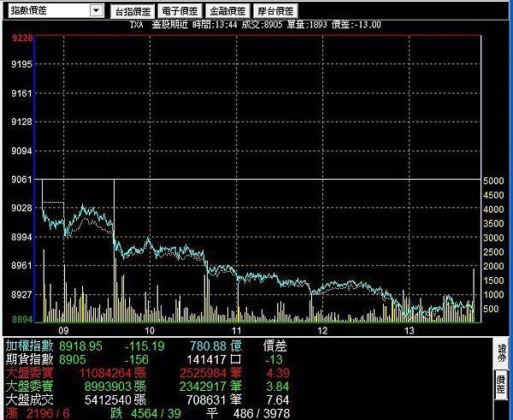Click the sell orders count 2342917
The width and height of the screenshot is (513, 420).
coord(203,387)
